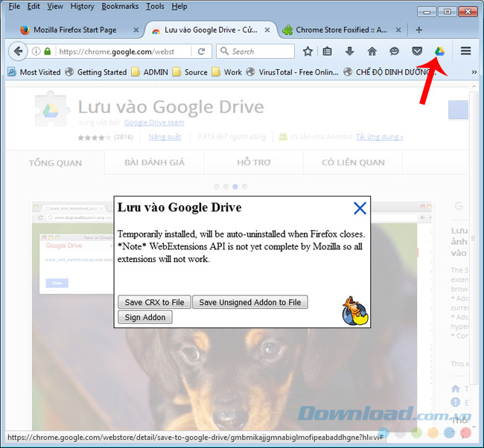484x448 pixels.
Task: Switch to Mozilla Firefox Start Page tab
Action: [75, 30]
